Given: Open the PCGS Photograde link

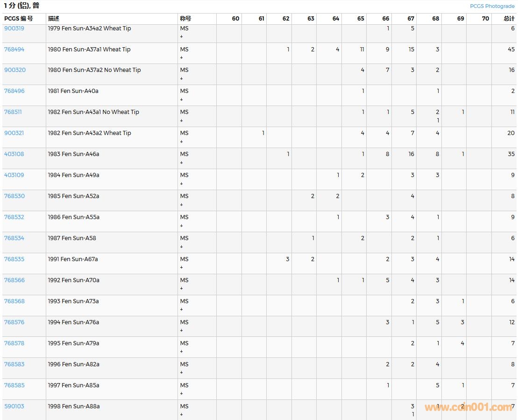Looking at the screenshot, I should tap(492, 6).
